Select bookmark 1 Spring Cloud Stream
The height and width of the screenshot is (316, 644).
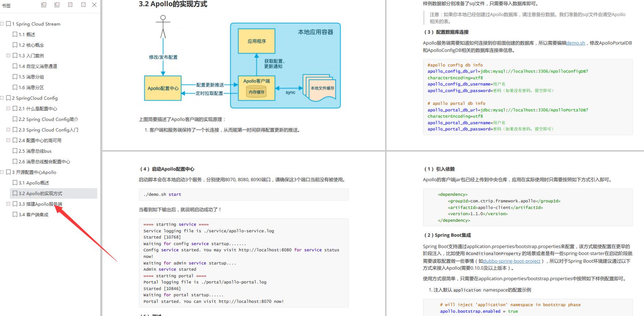pyautogui.click(x=36, y=24)
